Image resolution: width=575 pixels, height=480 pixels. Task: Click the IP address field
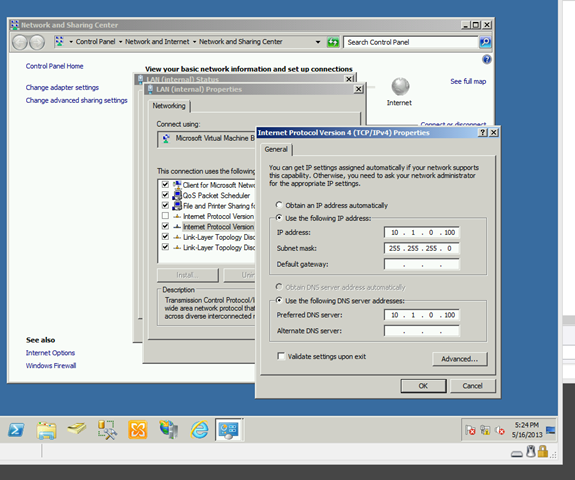coord(422,232)
